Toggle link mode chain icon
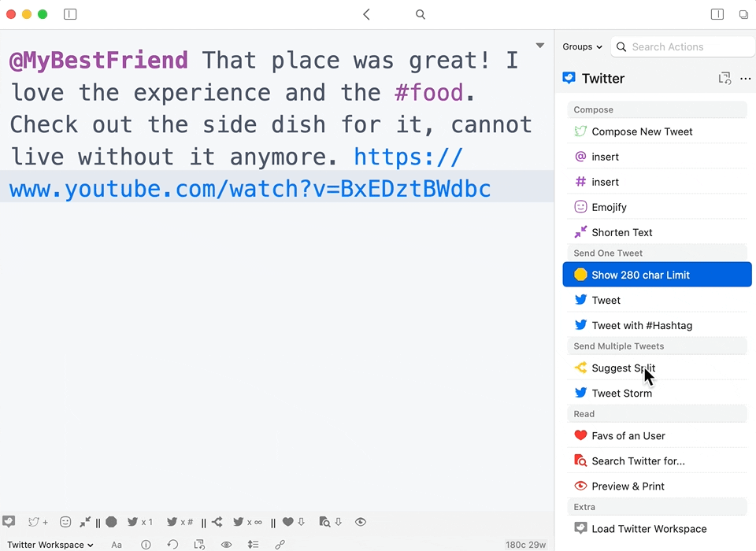Screen dimensions: 756x551 point(280,545)
